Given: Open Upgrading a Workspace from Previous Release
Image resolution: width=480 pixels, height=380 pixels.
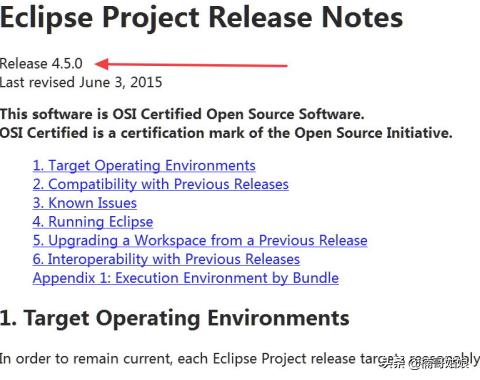Looking at the screenshot, I should 200,240.
